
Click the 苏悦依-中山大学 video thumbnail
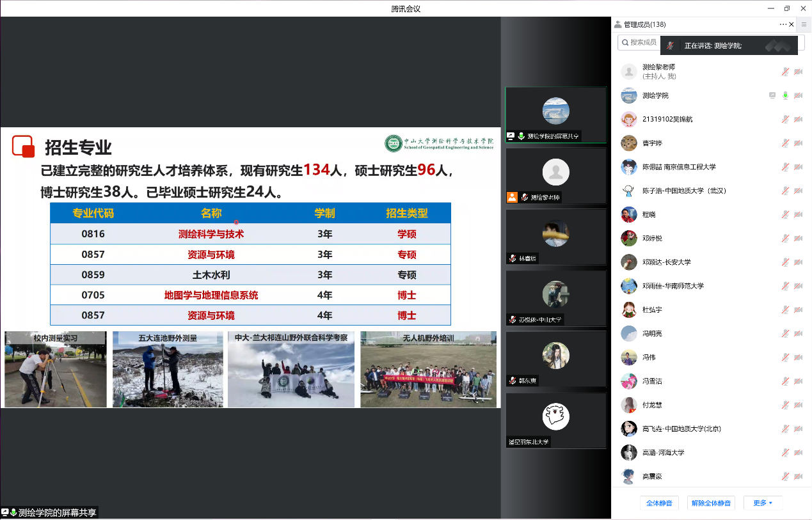[555, 297]
